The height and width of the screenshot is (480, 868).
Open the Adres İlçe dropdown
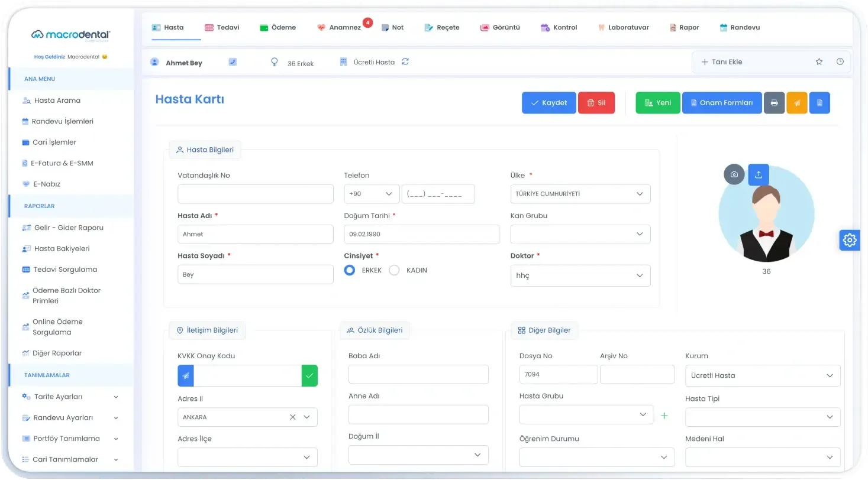point(247,457)
